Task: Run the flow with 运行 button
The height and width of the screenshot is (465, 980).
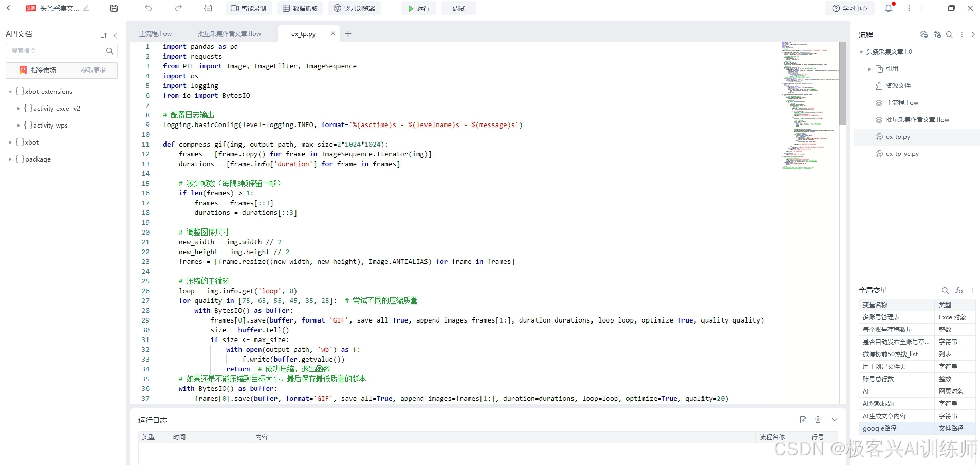Action: (x=419, y=8)
